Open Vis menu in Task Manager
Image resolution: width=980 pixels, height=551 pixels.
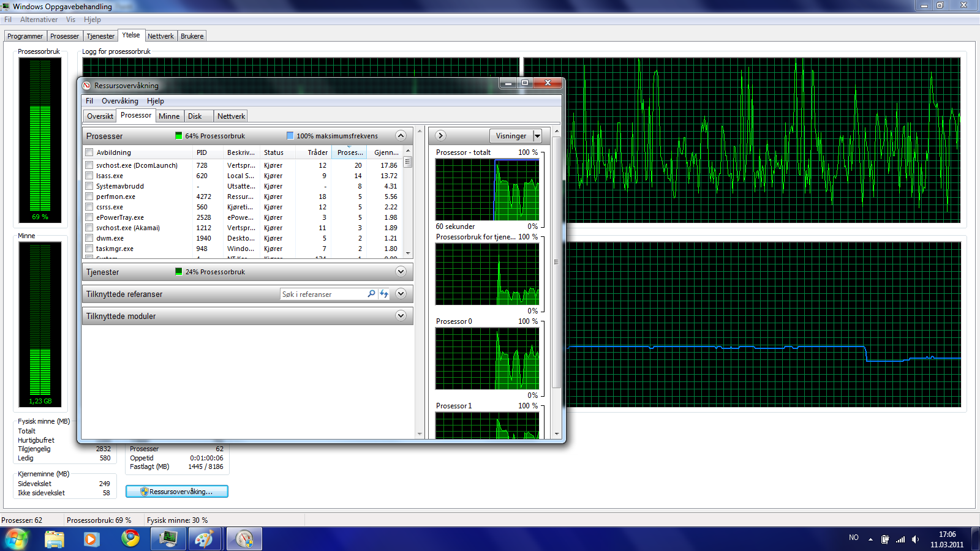[x=70, y=20]
